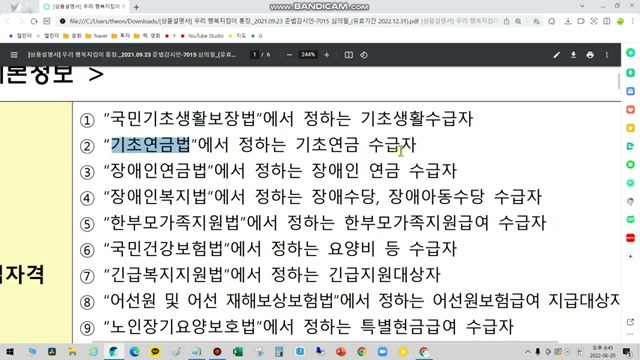Reload the browser page

coord(34,21)
